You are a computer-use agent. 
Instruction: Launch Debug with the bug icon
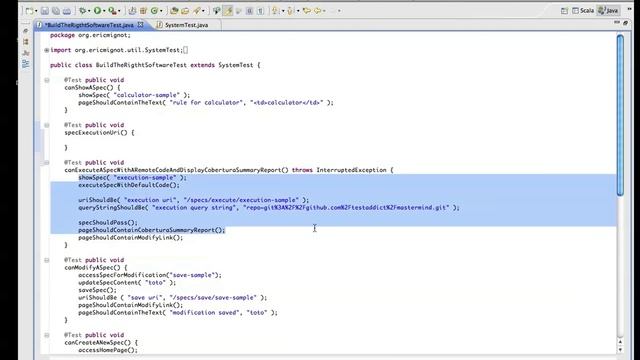[83, 11]
